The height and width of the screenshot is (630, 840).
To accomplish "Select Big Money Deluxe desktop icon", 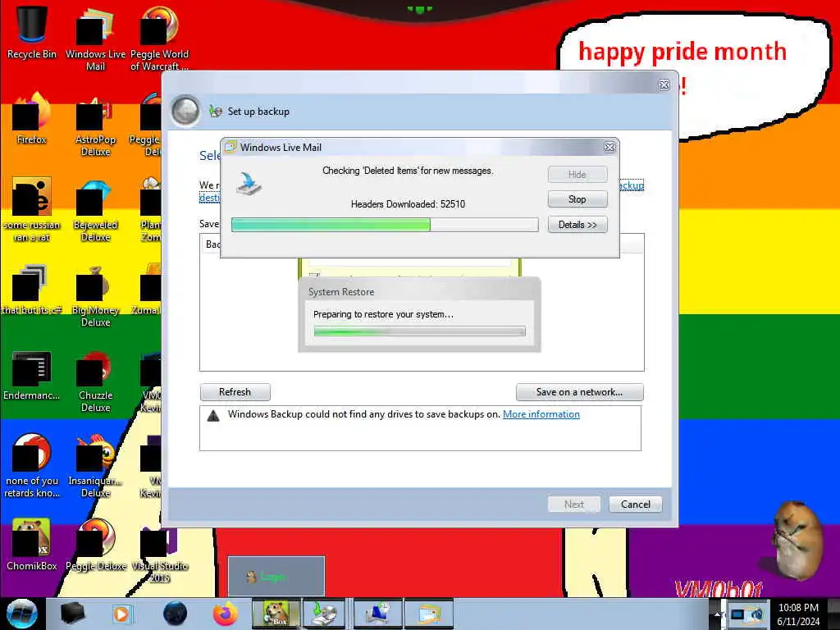I will (95, 295).
